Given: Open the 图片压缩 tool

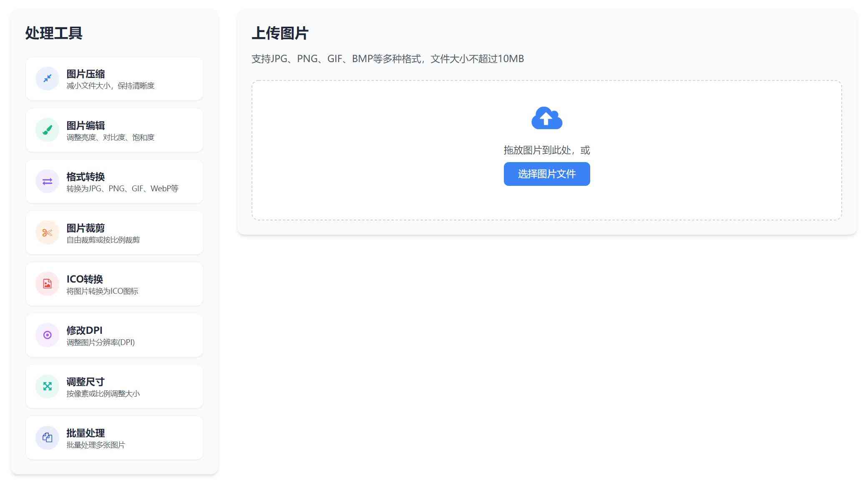Looking at the screenshot, I should 114,79.
